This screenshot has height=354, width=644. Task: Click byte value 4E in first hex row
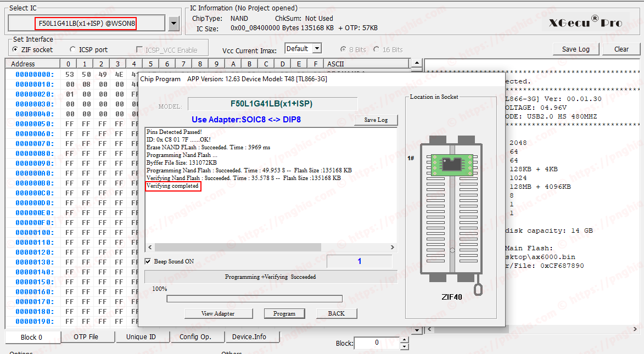pos(119,74)
